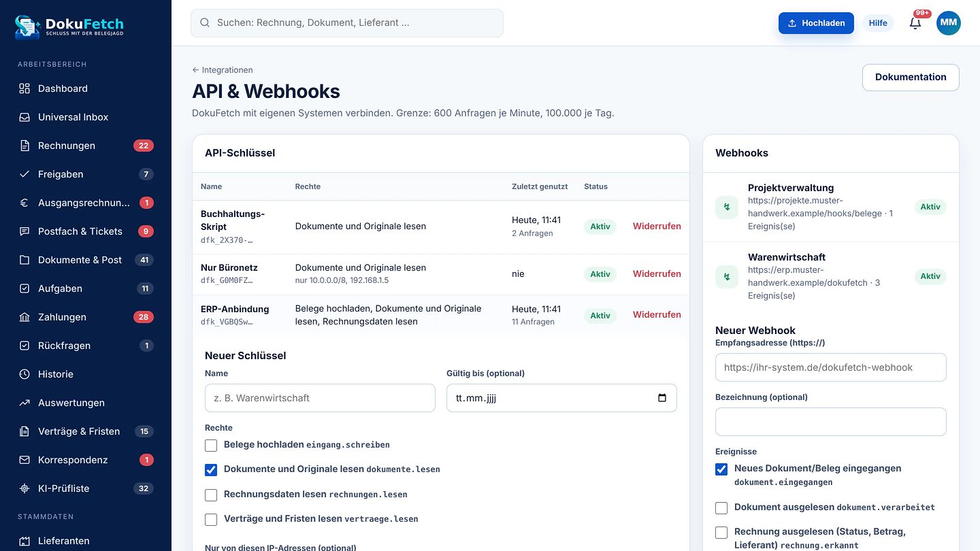Open the Dokumentation button
Viewport: 980px width, 551px height.
tap(911, 78)
